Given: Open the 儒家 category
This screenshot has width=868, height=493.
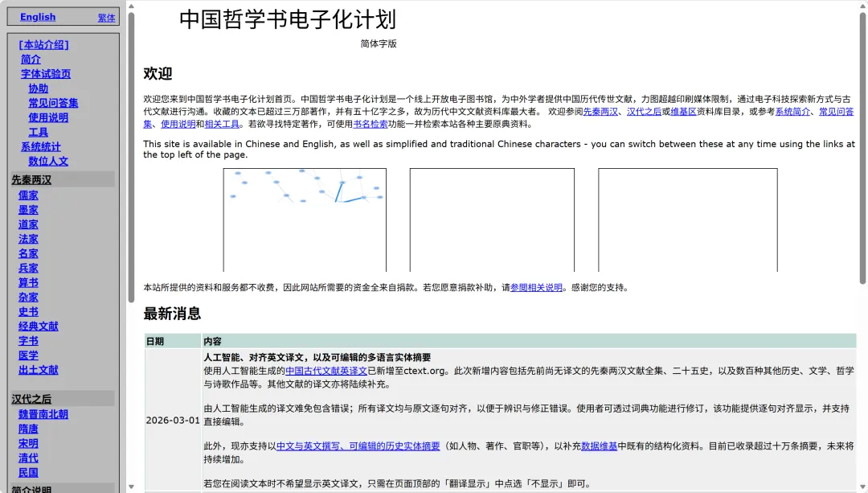Looking at the screenshot, I should (28, 195).
